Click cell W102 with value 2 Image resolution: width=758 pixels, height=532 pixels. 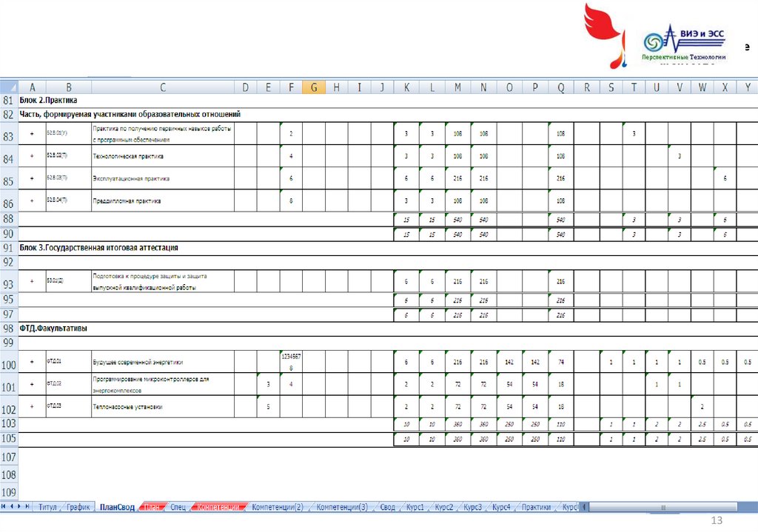pyautogui.click(x=702, y=407)
